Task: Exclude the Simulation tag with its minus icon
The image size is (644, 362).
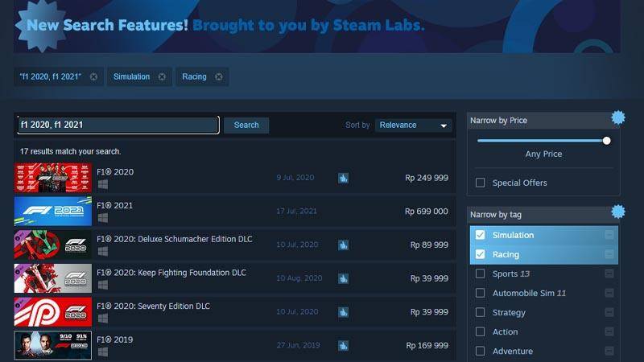Action: [x=609, y=235]
